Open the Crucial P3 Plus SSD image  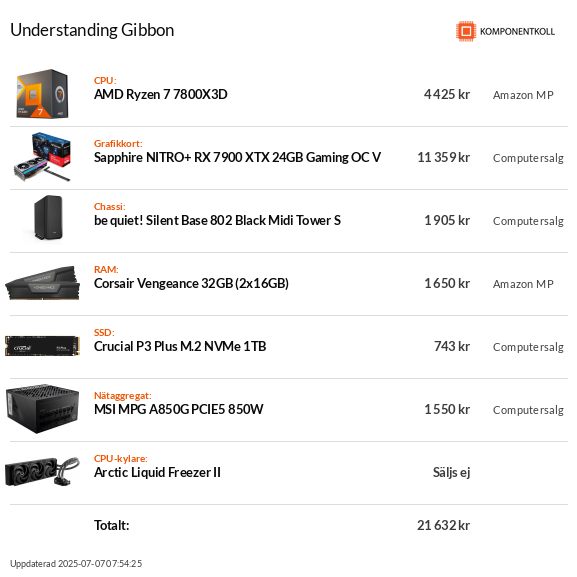pos(42,346)
